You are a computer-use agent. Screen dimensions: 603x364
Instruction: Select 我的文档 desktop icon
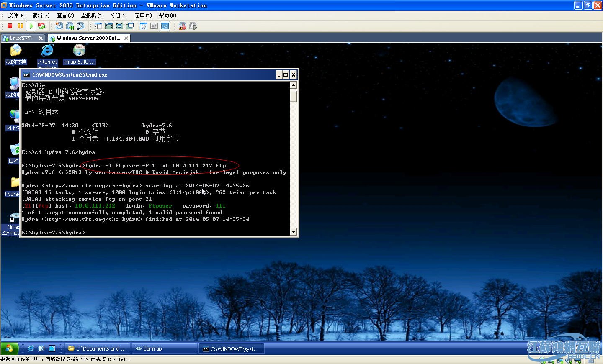tap(16, 54)
